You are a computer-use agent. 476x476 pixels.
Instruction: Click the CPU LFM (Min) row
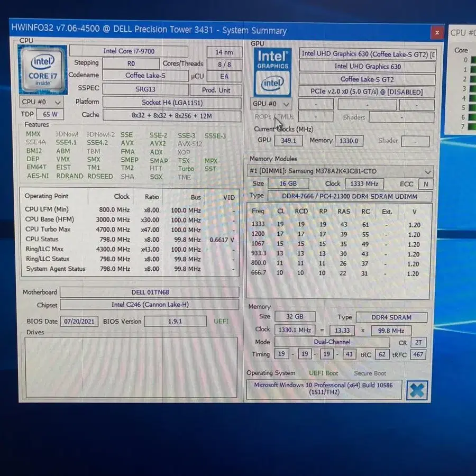pos(130,210)
